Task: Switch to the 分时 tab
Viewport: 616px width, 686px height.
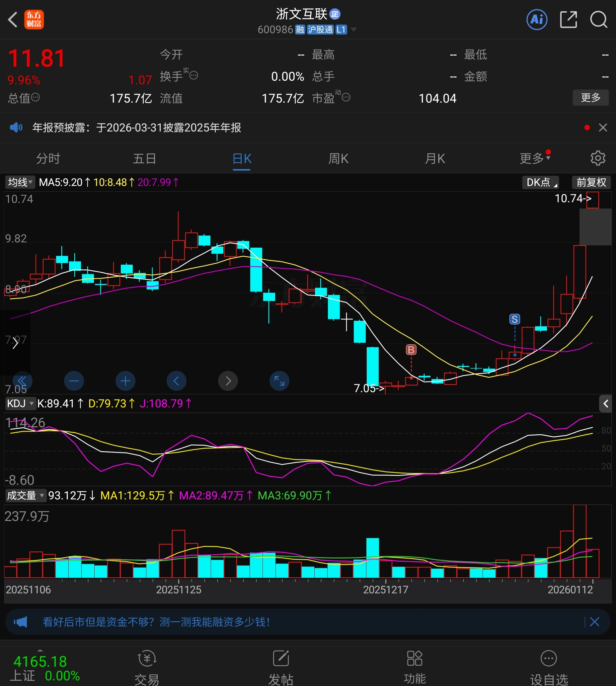Action: 48,158
